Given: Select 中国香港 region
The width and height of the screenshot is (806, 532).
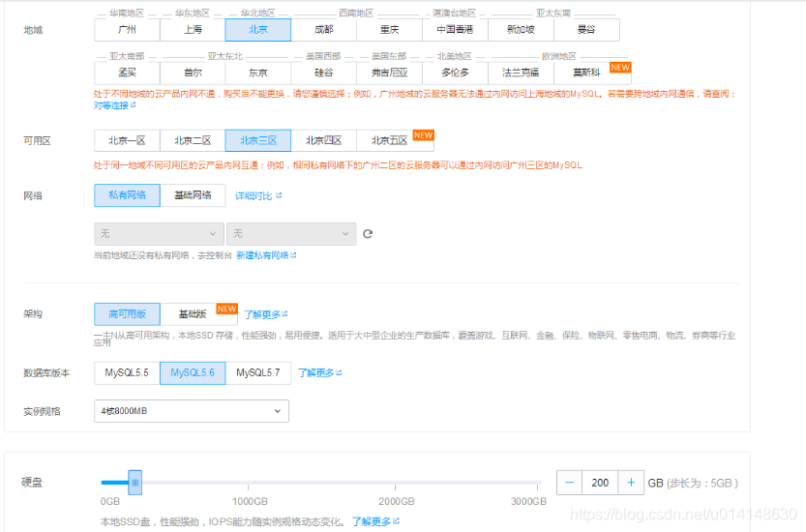Looking at the screenshot, I should click(455, 30).
